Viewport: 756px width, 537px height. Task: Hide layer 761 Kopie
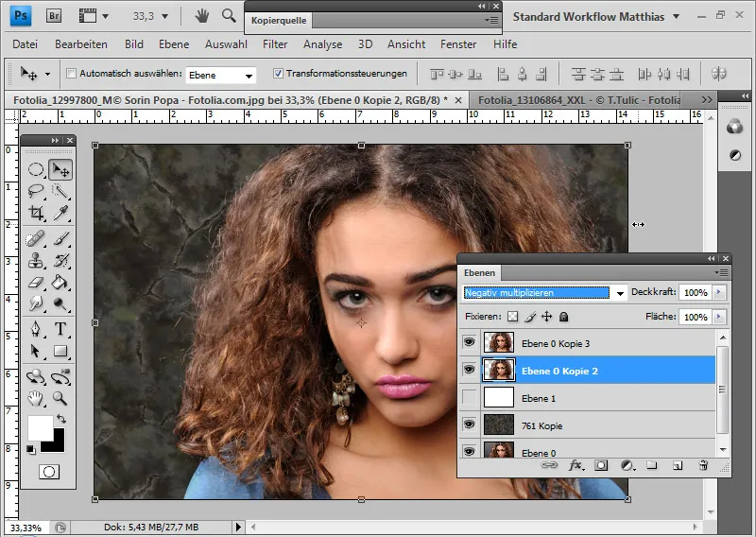tap(469, 424)
